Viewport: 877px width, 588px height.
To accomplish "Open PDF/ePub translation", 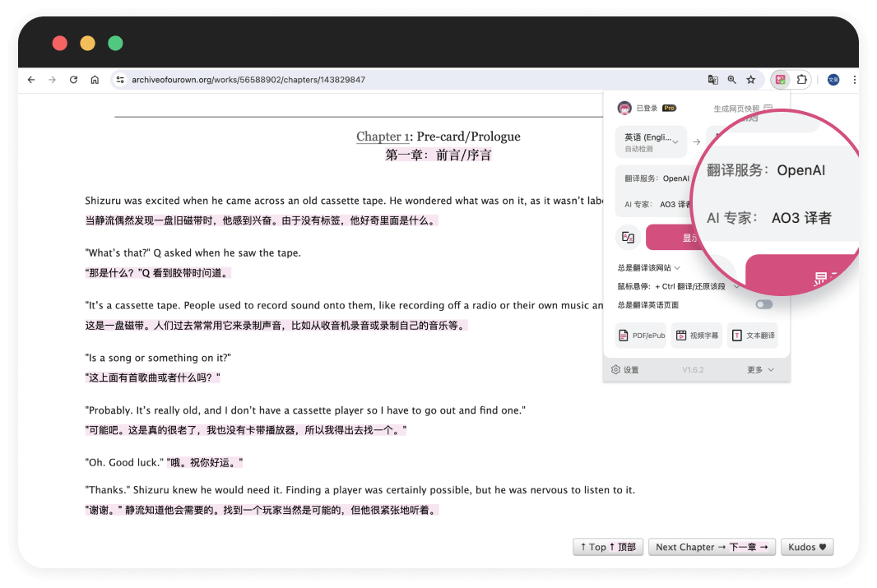I will (640, 336).
